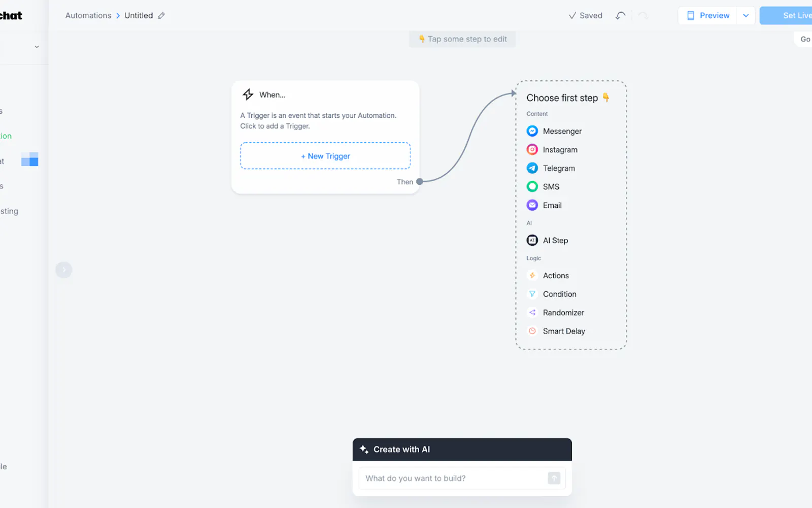Click the lightning bolt icon beside When...
The width and height of the screenshot is (812, 508).
248,94
